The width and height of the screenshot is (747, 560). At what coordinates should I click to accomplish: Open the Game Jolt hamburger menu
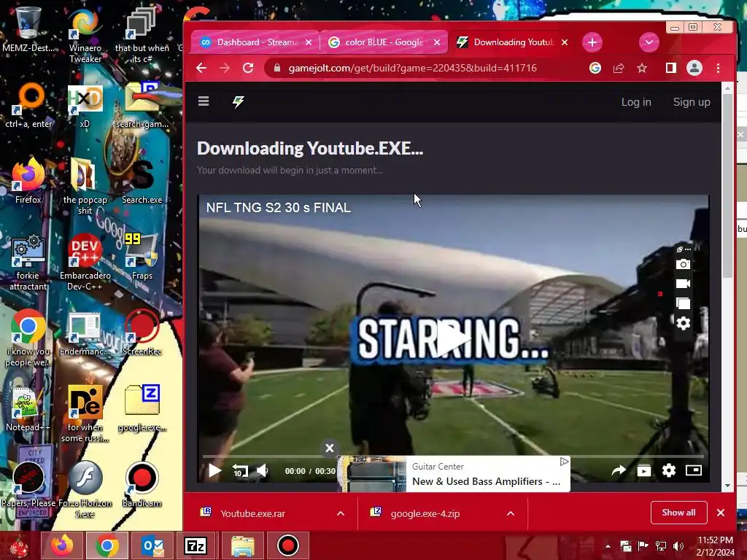[x=204, y=101]
